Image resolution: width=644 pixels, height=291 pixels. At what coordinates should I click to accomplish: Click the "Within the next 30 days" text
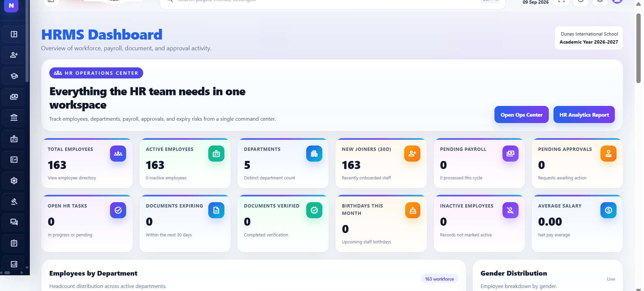[169, 235]
